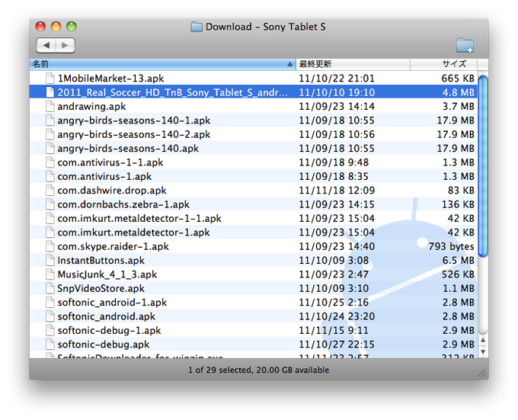Go back with the left arrow button
Screen dimensions: 518x420
[46, 45]
